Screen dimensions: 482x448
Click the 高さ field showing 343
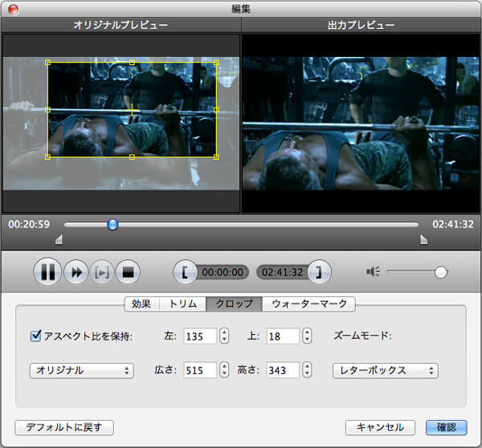click(x=283, y=370)
